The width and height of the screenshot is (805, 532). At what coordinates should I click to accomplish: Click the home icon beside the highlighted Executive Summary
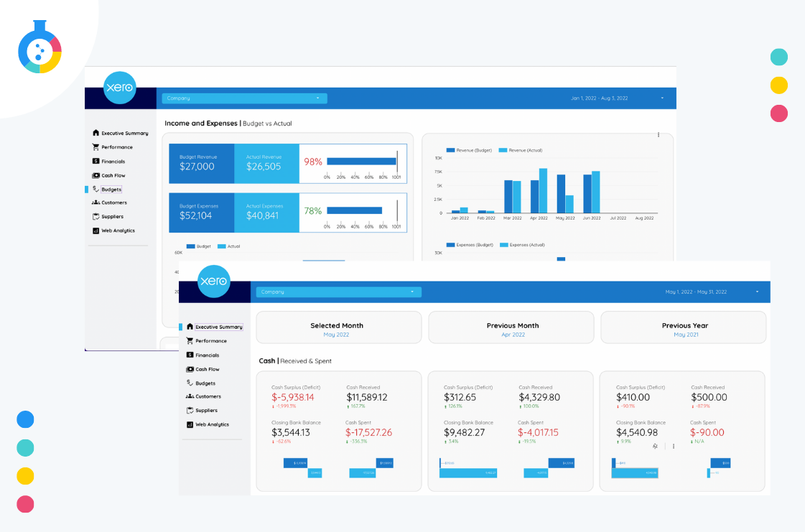[x=190, y=327]
